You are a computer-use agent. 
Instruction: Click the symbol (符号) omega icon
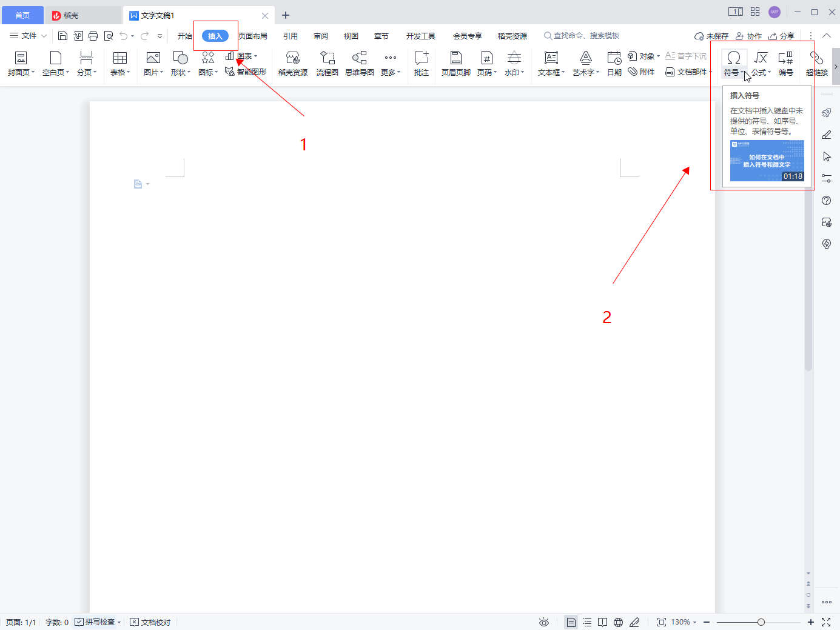(x=734, y=58)
